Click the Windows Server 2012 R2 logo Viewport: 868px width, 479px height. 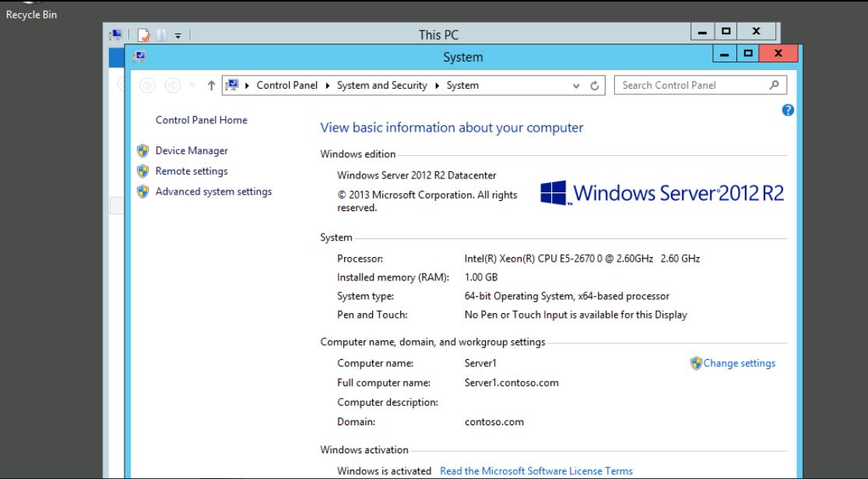tap(662, 193)
